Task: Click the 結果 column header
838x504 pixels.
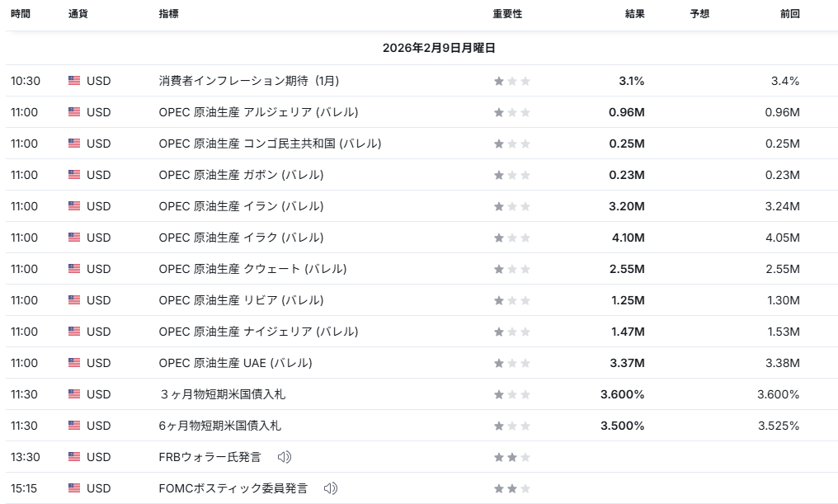Action: click(634, 14)
